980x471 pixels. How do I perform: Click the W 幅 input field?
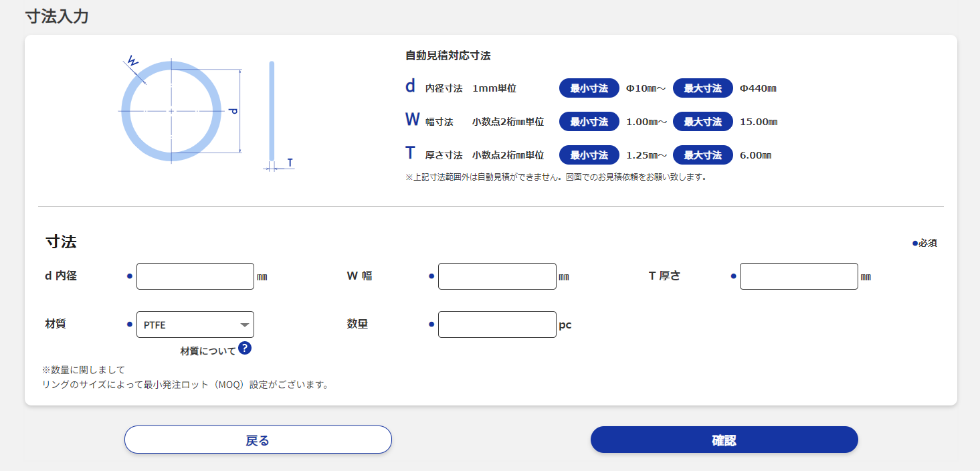[x=497, y=276]
